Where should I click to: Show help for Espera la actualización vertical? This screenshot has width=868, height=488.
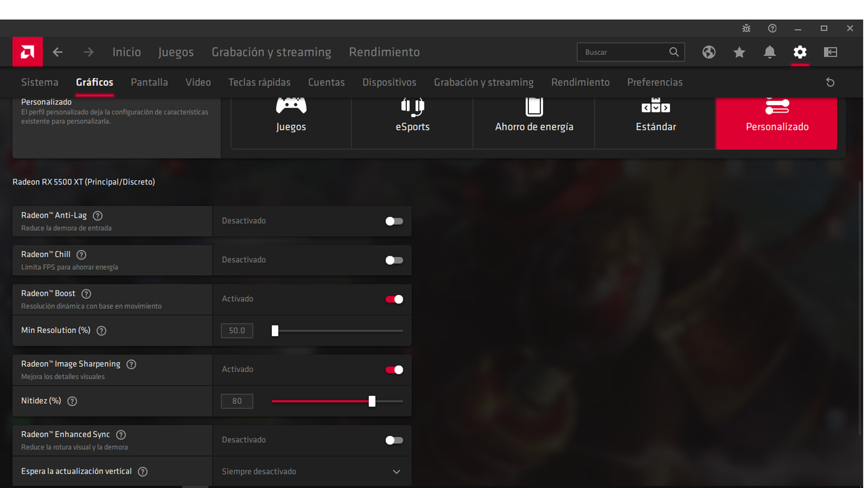tap(143, 472)
